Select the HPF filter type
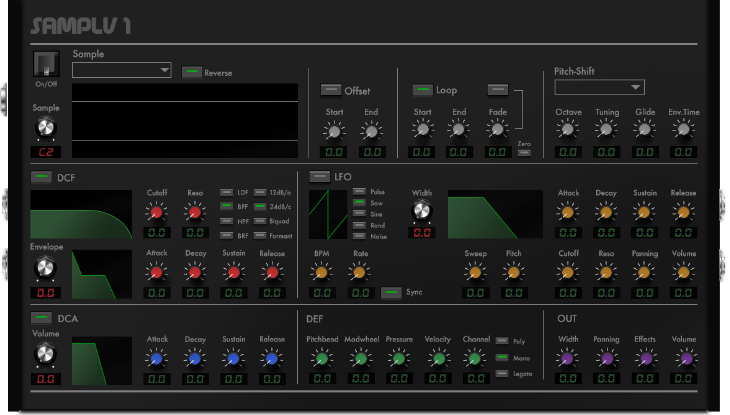The width and height of the screenshot is (730, 415). click(x=227, y=221)
